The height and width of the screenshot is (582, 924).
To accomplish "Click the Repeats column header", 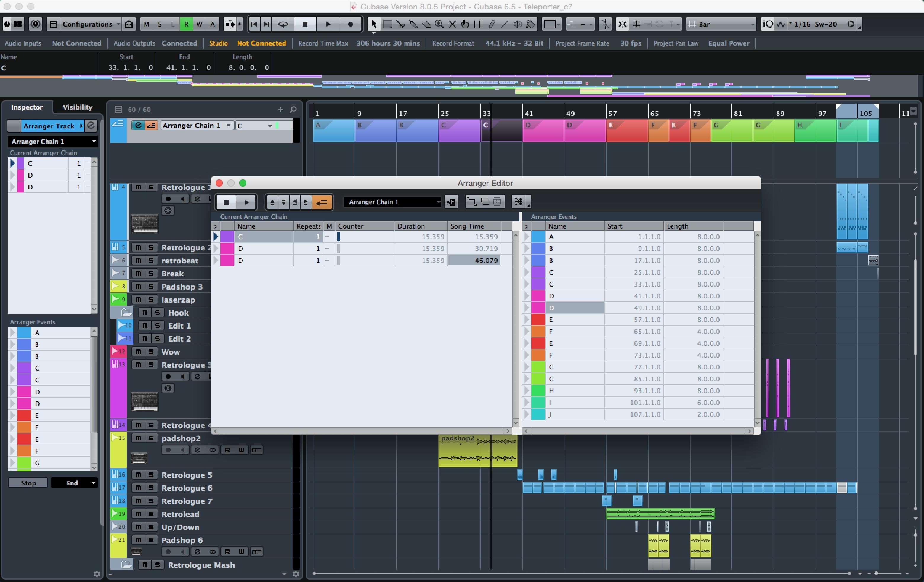I will click(x=308, y=226).
